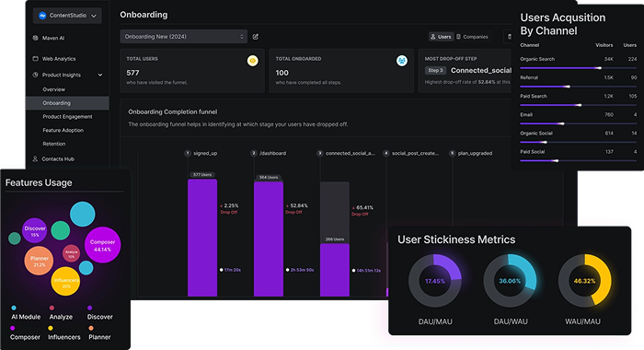The image size is (644, 350).
Task: Click the ContentStudio logo icon
Action: (x=42, y=16)
